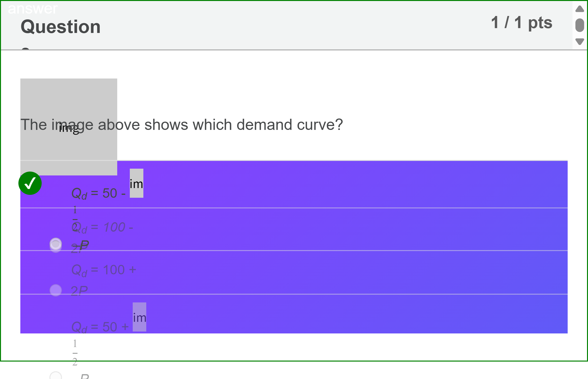Select the radio button for Qd = 100 - 2P
588x379 pixels.
tap(56, 244)
